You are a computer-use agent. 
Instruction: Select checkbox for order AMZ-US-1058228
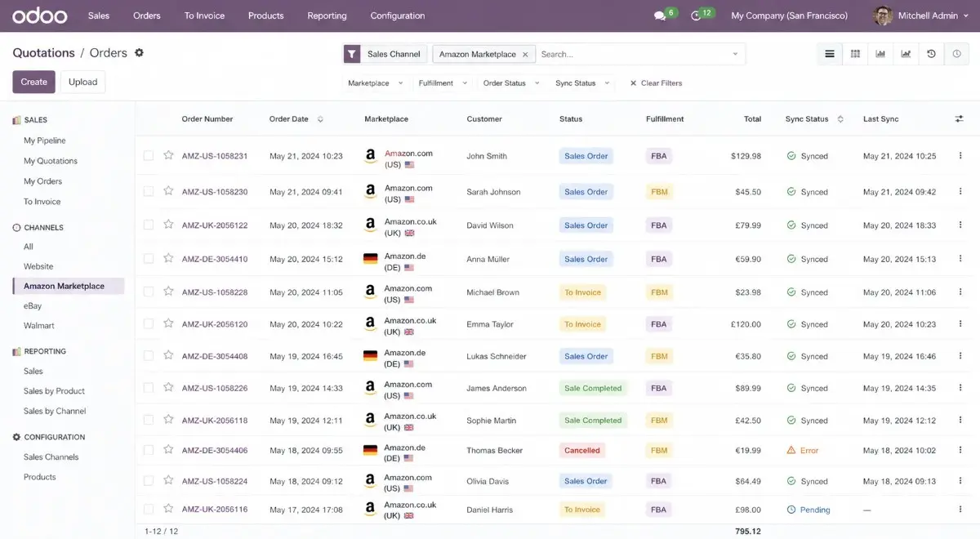click(x=149, y=292)
